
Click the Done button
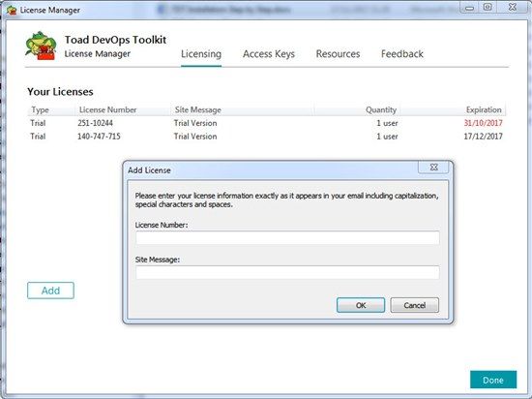pyautogui.click(x=493, y=380)
